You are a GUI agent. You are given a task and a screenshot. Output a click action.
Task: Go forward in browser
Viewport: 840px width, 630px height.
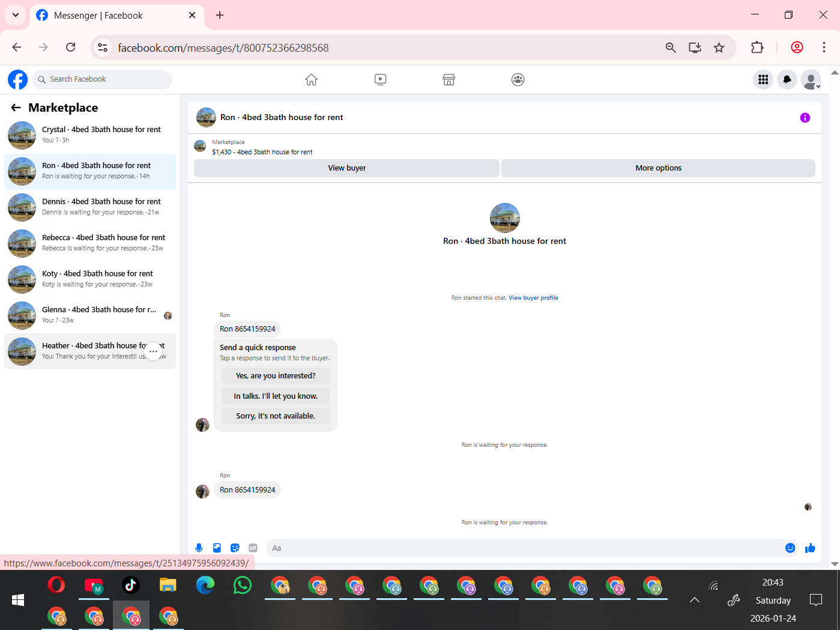[x=43, y=47]
